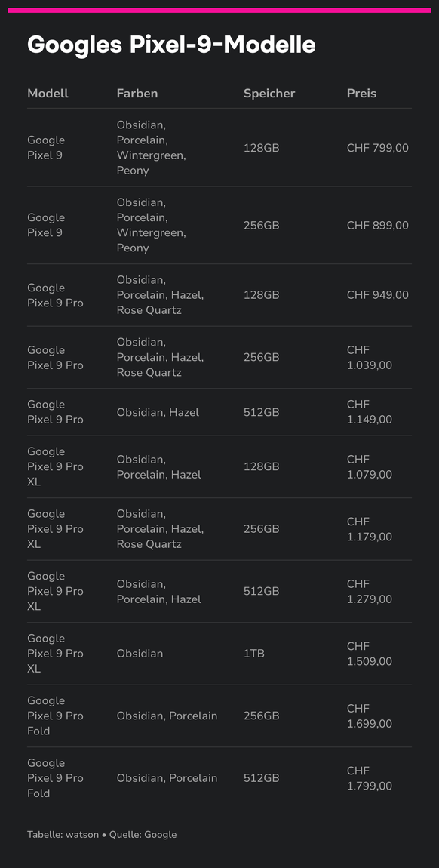Click the CHF 949,00 price
439x868 pixels.
coord(378,295)
